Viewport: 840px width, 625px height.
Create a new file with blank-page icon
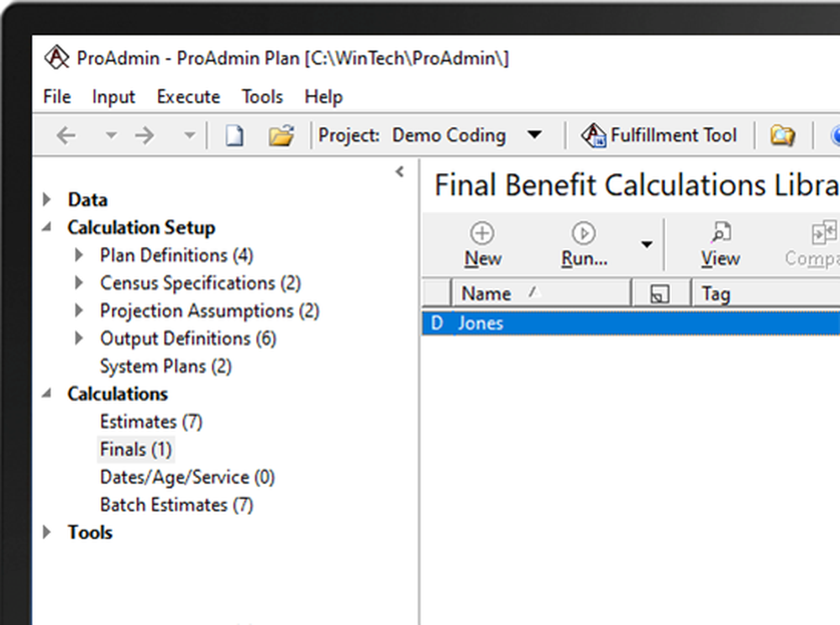click(234, 135)
